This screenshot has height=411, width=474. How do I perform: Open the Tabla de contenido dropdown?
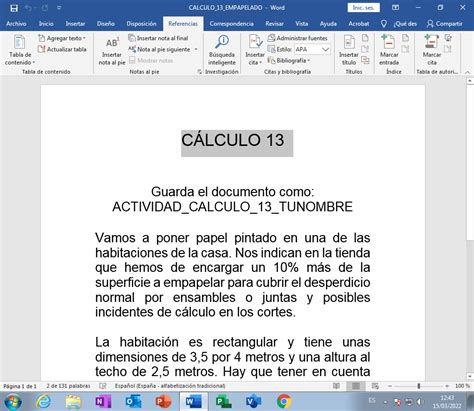(x=19, y=51)
